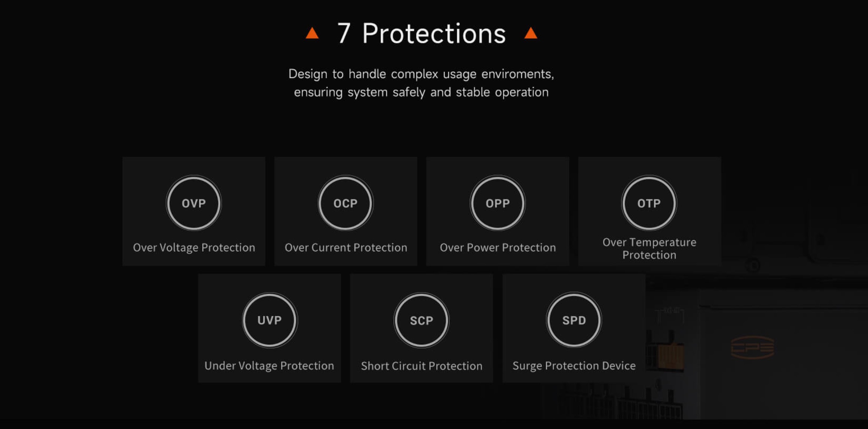Open "Short Circuit Protection" label

tap(422, 366)
